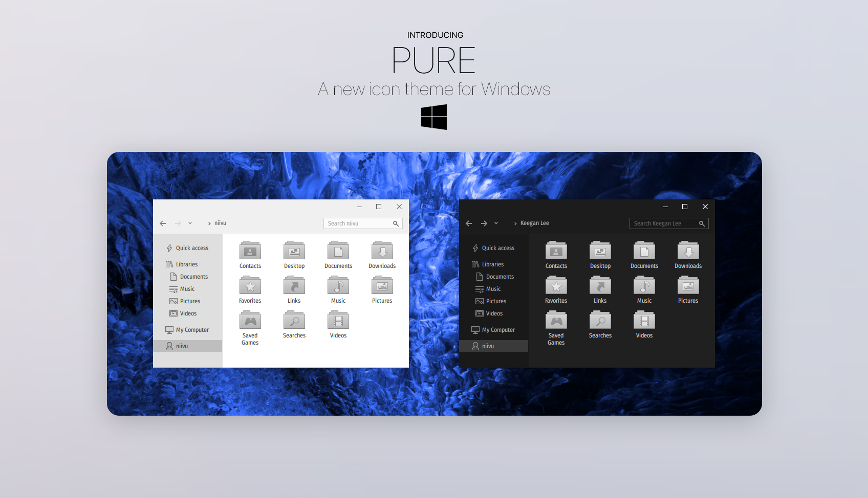The height and width of the screenshot is (498, 868).
Task: Open Searches folder in dark window
Action: 600,324
